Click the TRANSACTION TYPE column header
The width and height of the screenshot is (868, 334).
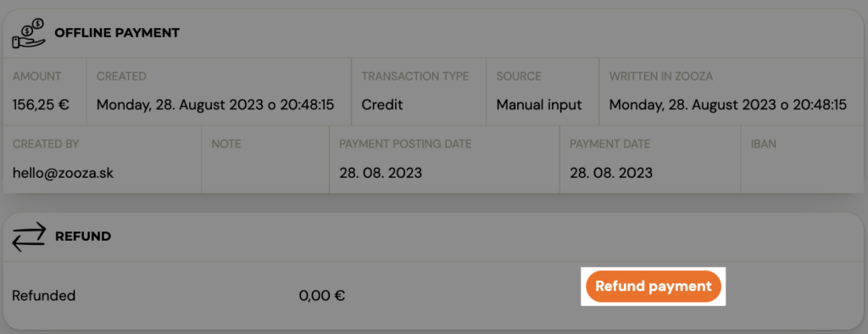coord(415,76)
